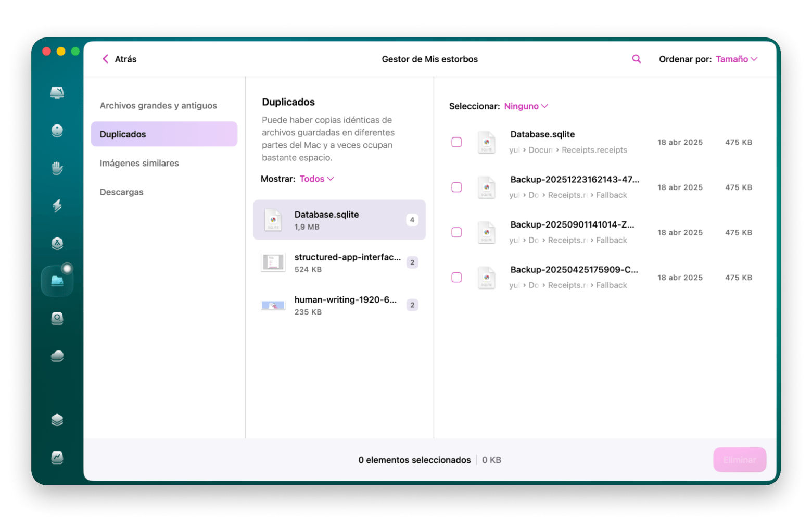Viewport: 812px width, 527px height.
Task: Open the chart icon at the sidebar bottom
Action: 57,457
